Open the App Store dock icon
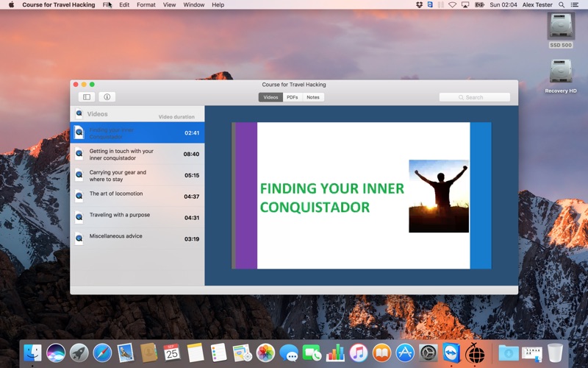 [x=405, y=353]
